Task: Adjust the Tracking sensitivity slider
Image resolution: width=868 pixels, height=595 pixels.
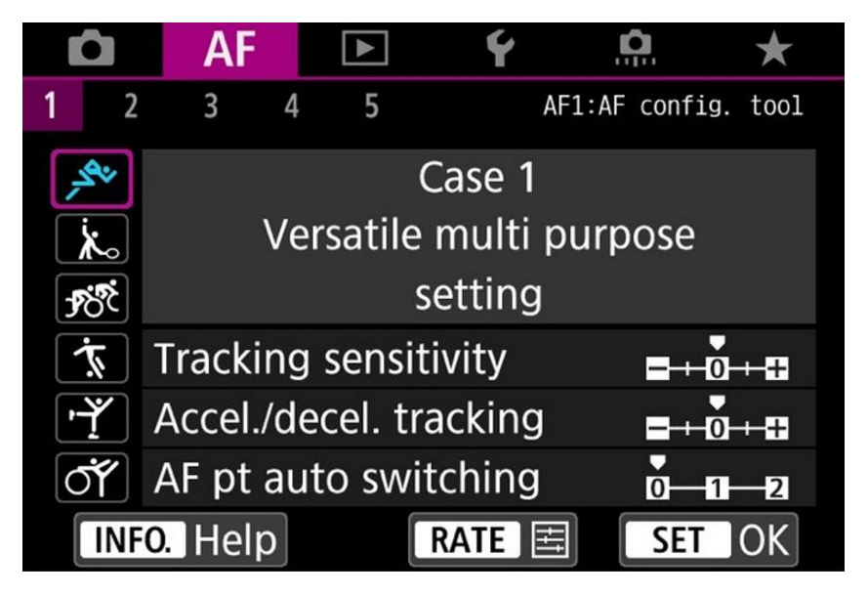Action: tap(718, 361)
